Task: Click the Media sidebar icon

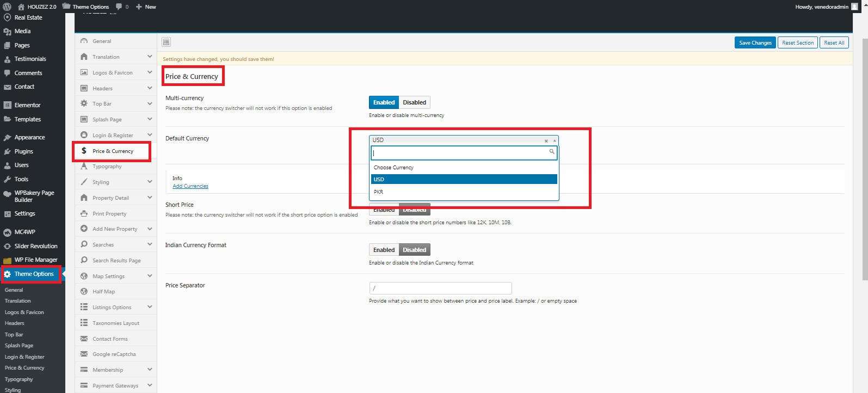Action: pyautogui.click(x=7, y=32)
